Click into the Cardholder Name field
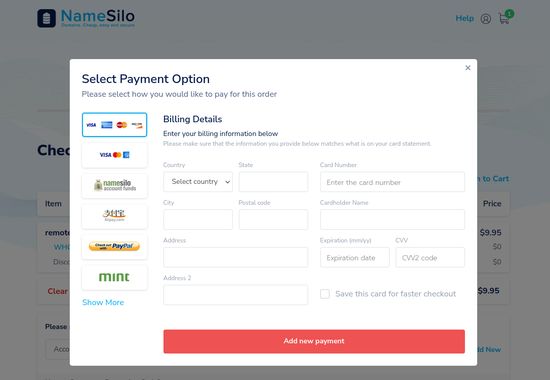This screenshot has width=550, height=380. [x=392, y=219]
